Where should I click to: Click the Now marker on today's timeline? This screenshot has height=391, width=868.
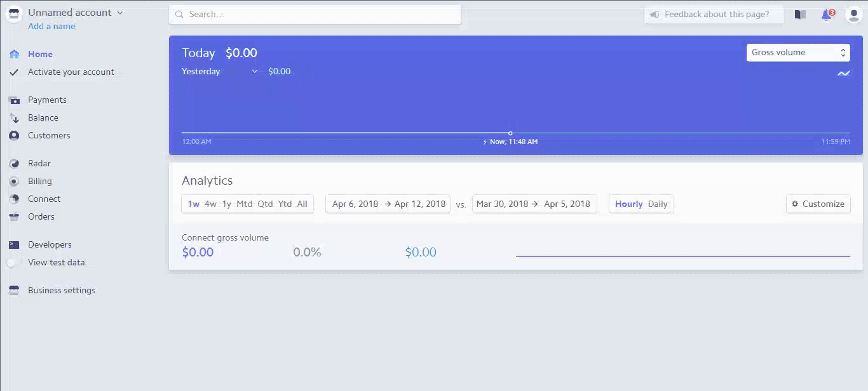510,133
